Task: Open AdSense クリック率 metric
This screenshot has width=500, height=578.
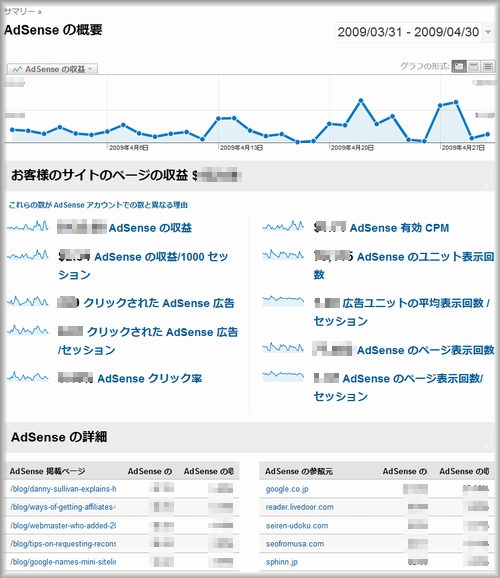Action: coord(150,379)
